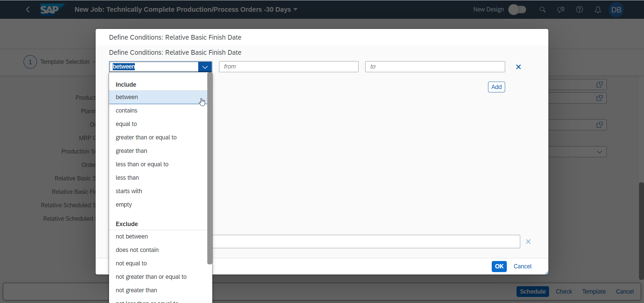Click the operator list scrollbar
This screenshot has width=644, height=303.
click(x=210, y=169)
